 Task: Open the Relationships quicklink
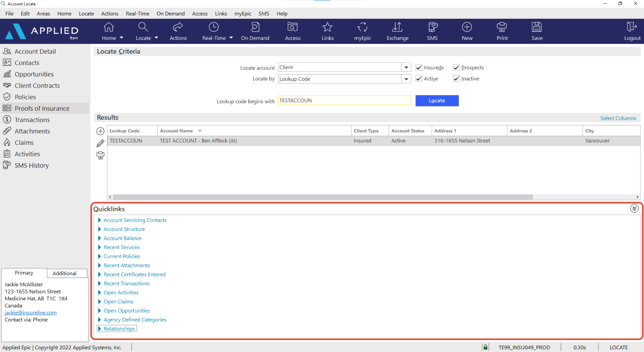point(119,329)
